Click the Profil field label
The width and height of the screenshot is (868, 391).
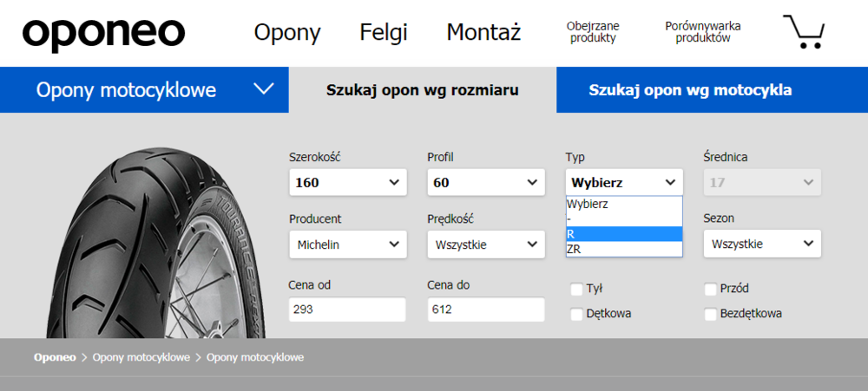click(x=440, y=158)
